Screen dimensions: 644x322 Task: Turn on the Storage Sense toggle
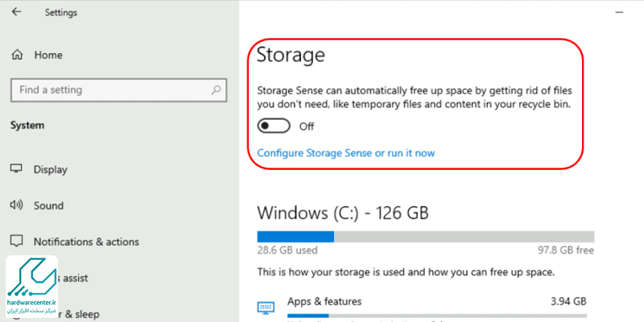click(x=274, y=126)
